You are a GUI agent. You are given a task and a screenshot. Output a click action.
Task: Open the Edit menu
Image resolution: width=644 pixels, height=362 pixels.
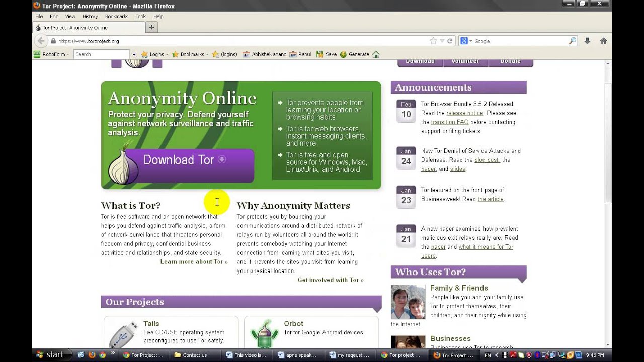[54, 16]
